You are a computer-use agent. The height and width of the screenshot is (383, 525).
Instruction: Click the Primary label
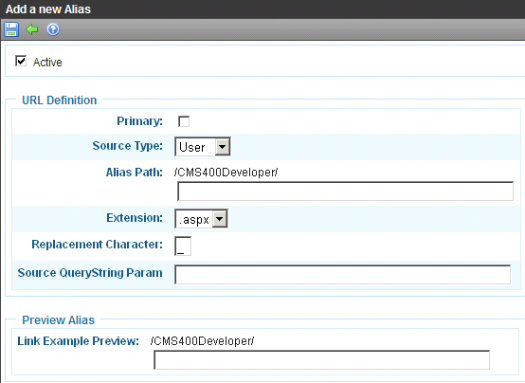140,121
